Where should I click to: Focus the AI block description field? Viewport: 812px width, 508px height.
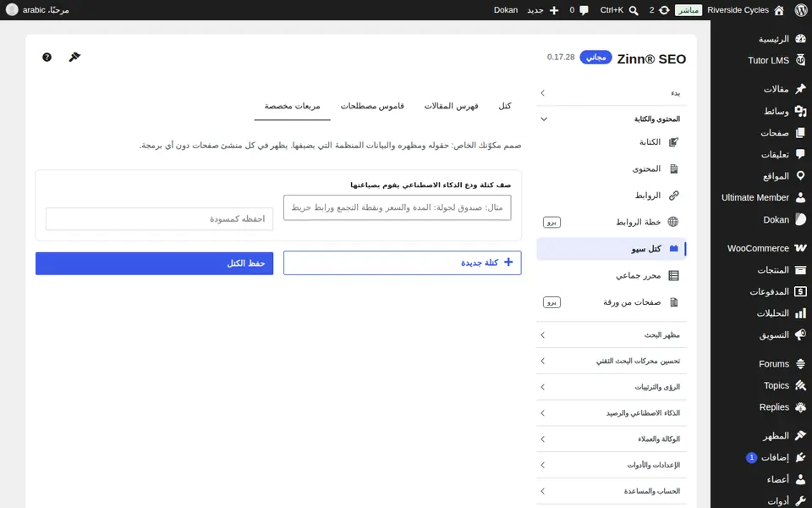pos(398,207)
